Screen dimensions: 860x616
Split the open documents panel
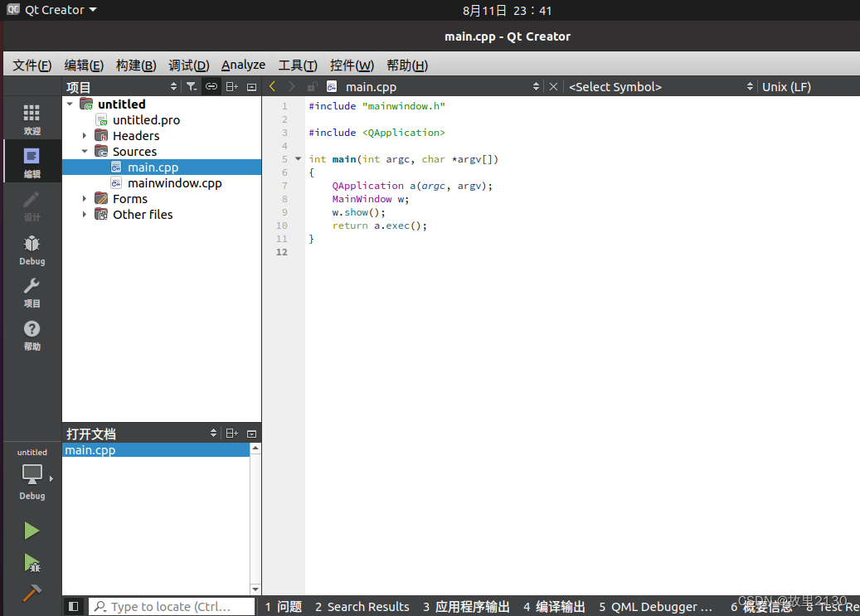click(x=232, y=434)
